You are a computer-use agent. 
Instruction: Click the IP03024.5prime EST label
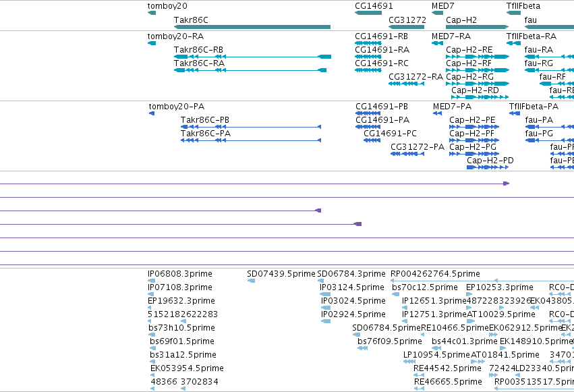(x=353, y=301)
